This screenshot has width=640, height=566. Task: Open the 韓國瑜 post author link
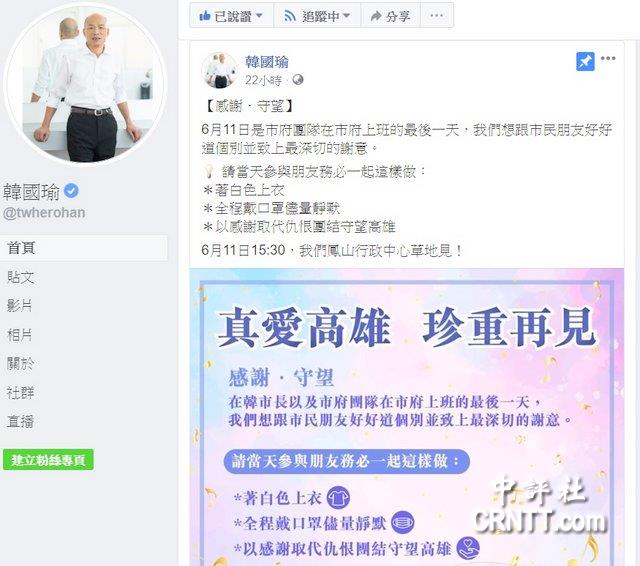267,62
